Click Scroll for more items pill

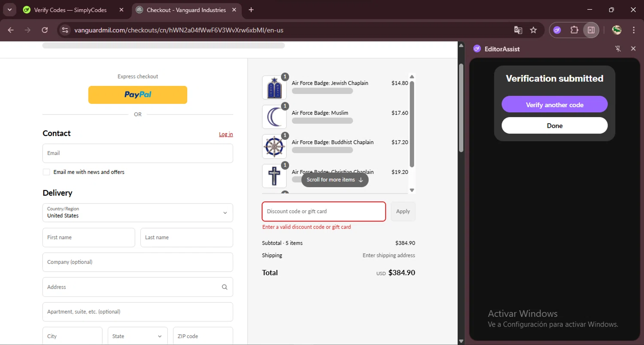pyautogui.click(x=335, y=180)
